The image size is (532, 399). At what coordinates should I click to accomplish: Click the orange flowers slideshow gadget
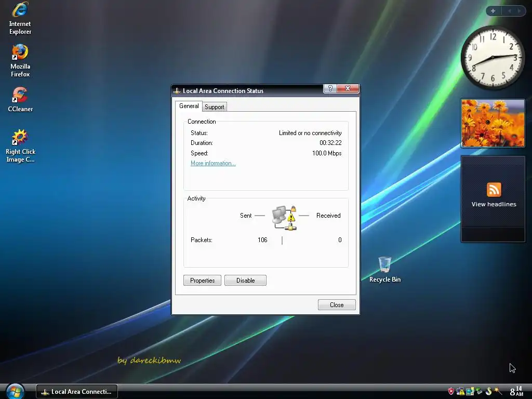[493, 123]
